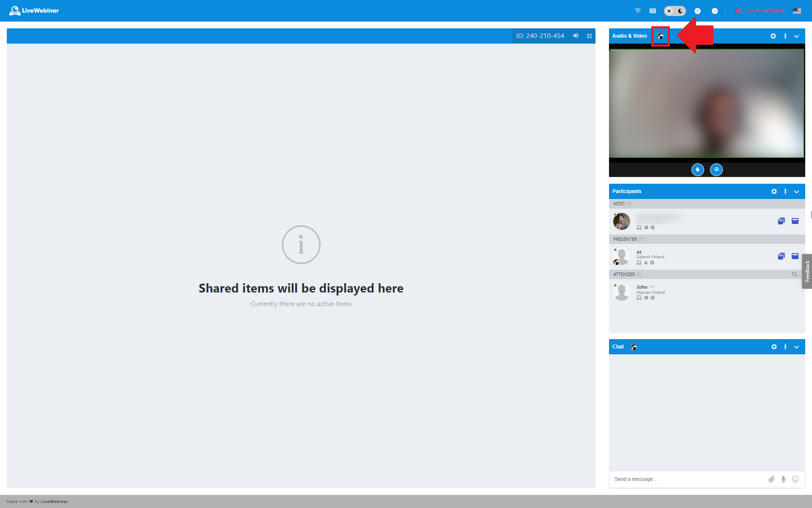Collapse the Chat panel
Screen dimensions: 812x508
point(797,347)
